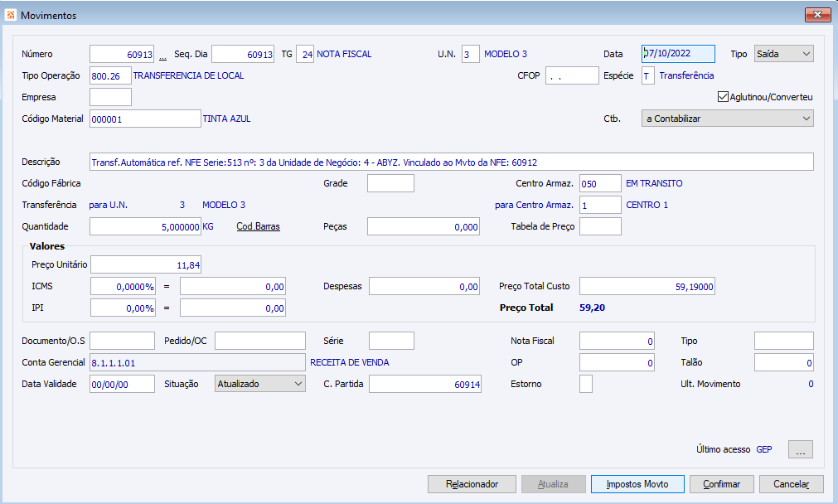This screenshot has height=504, width=838.
Task: Toggle the Aglutinou/Converteu checkbox
Action: point(723,97)
